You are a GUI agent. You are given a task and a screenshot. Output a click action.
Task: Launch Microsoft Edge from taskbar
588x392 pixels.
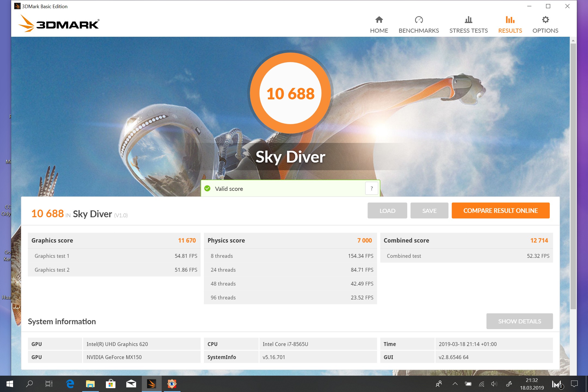click(70, 384)
